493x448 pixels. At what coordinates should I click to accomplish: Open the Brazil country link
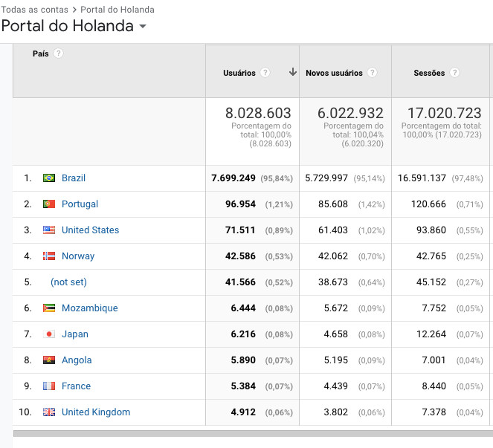74,178
